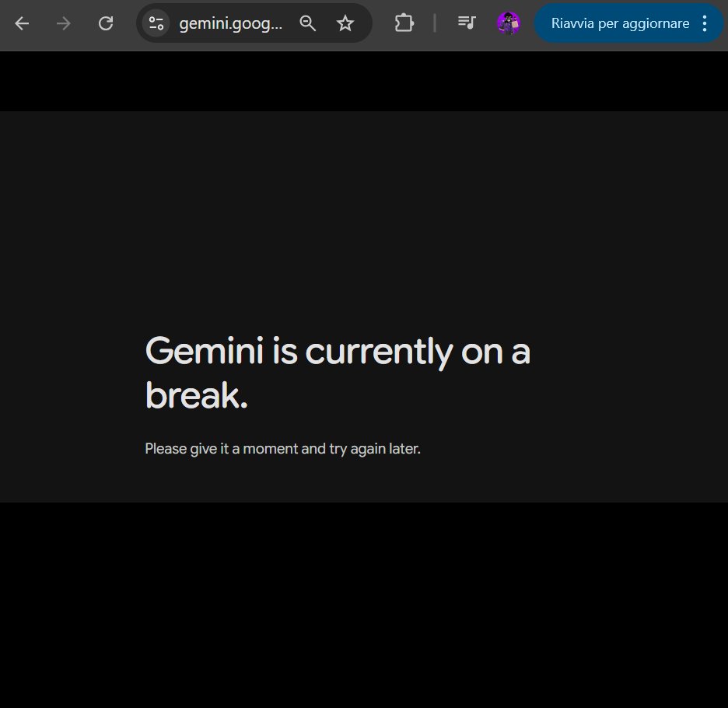
Task: Go back to the previous page
Action: (22, 23)
